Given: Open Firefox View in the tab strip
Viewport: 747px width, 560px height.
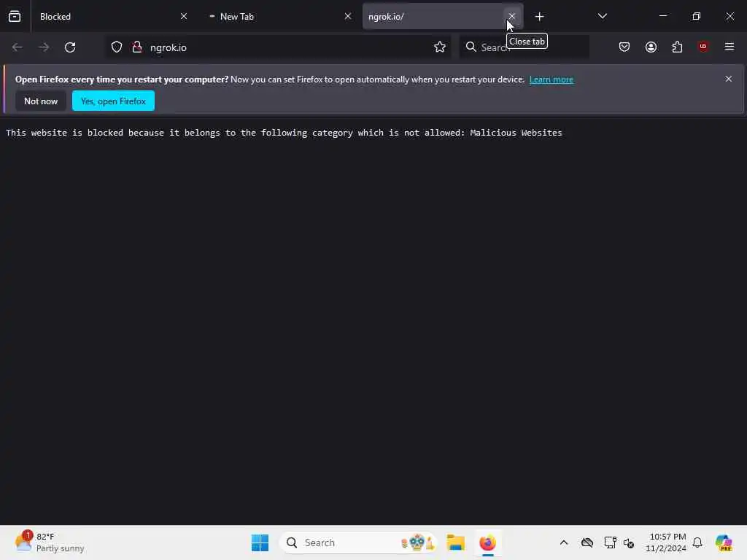Looking at the screenshot, I should pyautogui.click(x=15, y=17).
